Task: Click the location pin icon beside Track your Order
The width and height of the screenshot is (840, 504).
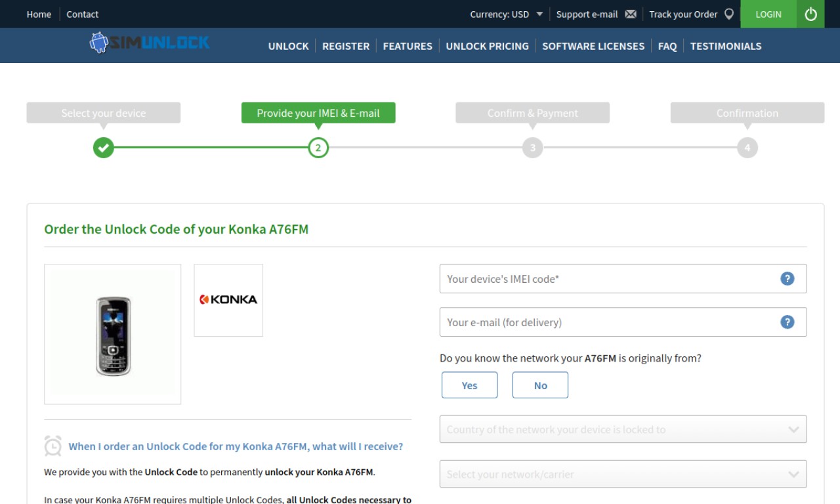Action: 728,14
